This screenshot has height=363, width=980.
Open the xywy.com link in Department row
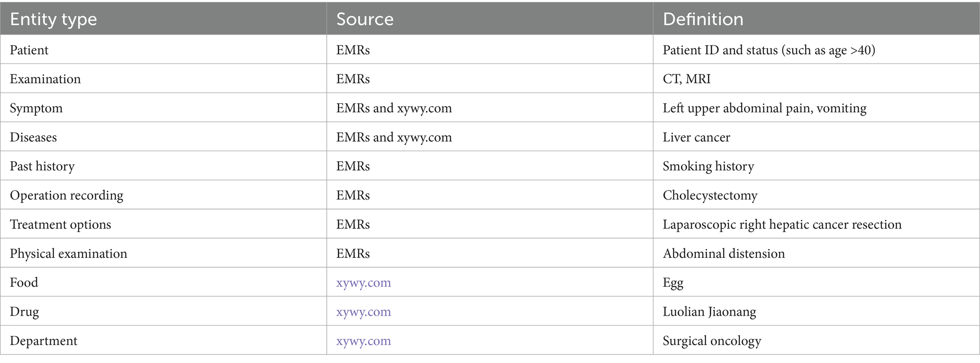(x=363, y=341)
